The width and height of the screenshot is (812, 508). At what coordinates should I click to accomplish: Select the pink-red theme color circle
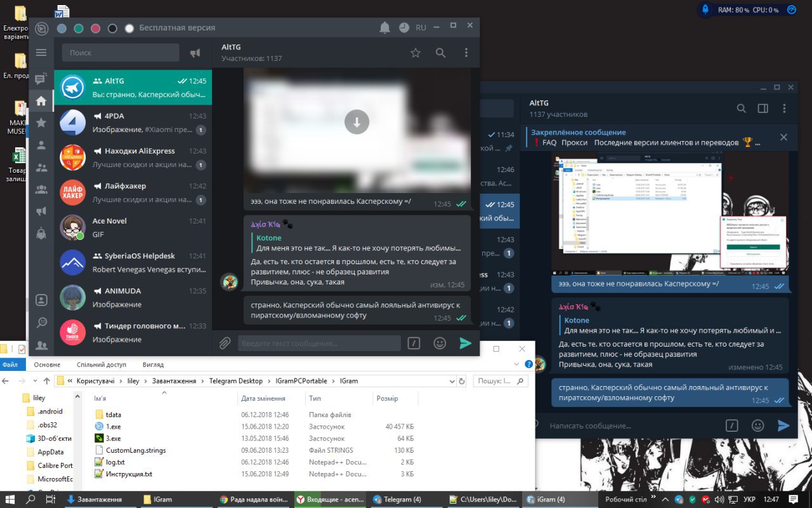96,28
